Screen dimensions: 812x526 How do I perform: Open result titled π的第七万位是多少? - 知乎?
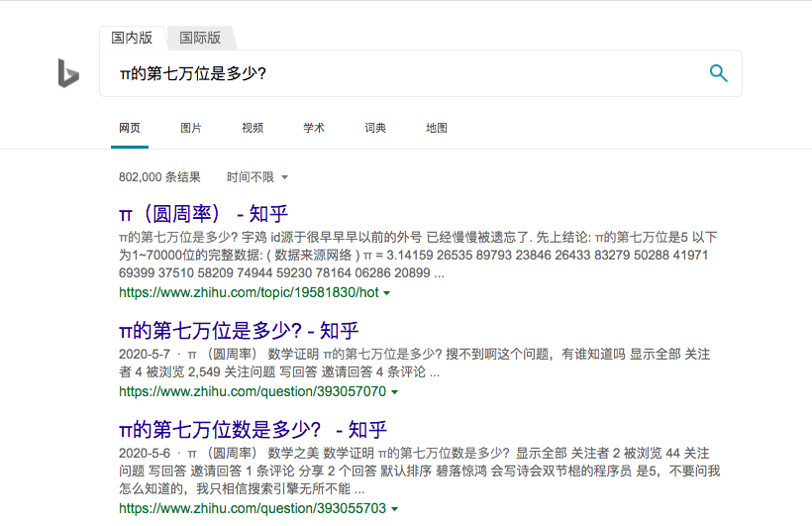(x=239, y=331)
